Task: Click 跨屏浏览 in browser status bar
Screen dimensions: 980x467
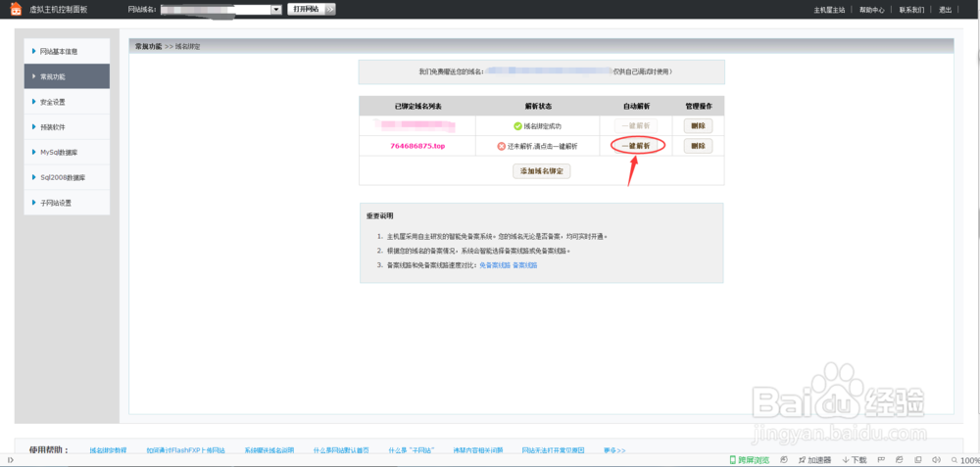Action: [750, 460]
